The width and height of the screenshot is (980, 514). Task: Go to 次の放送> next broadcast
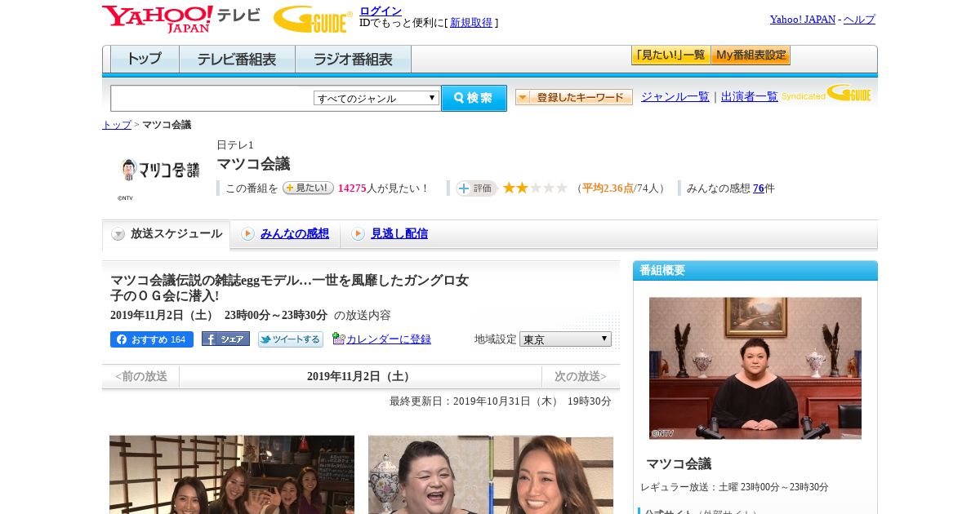pyautogui.click(x=581, y=376)
